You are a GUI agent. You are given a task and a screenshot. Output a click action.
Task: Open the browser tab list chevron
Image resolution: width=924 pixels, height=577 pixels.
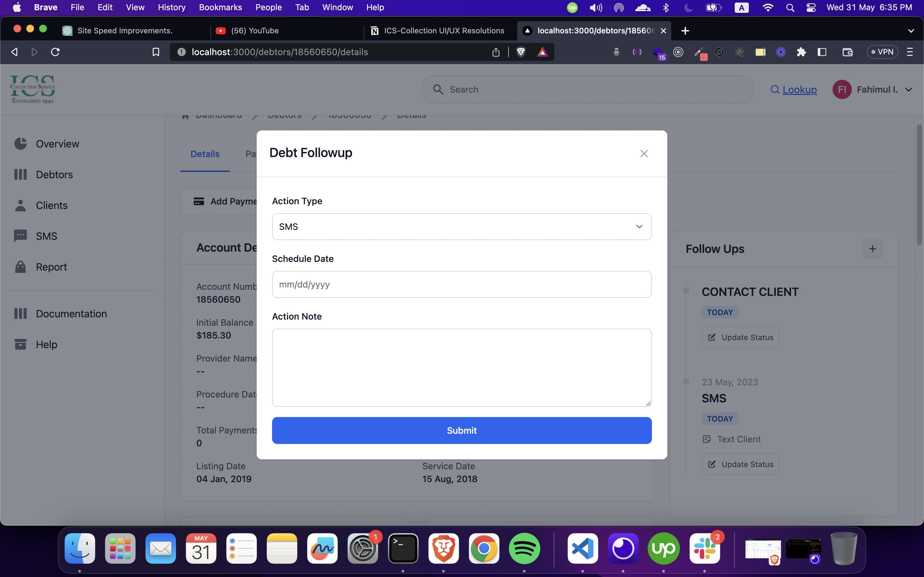[911, 30]
